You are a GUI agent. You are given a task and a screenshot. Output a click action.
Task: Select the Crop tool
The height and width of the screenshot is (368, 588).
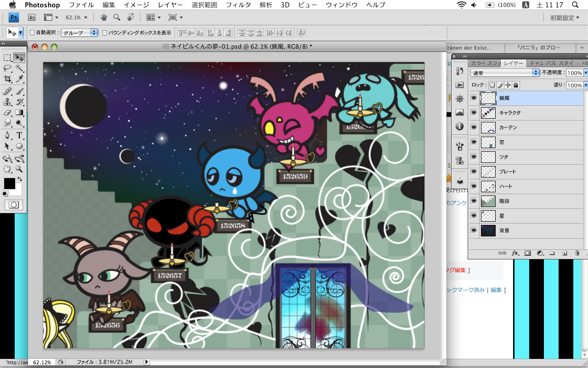pos(7,79)
